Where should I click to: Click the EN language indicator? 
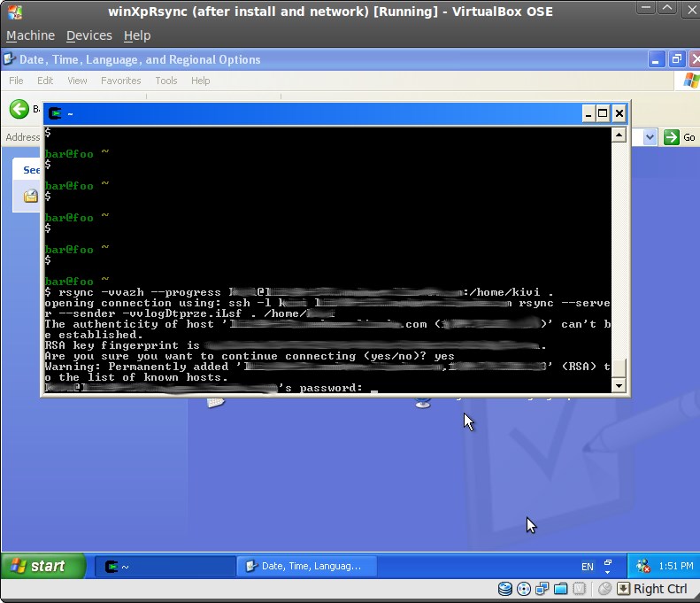[x=588, y=567]
